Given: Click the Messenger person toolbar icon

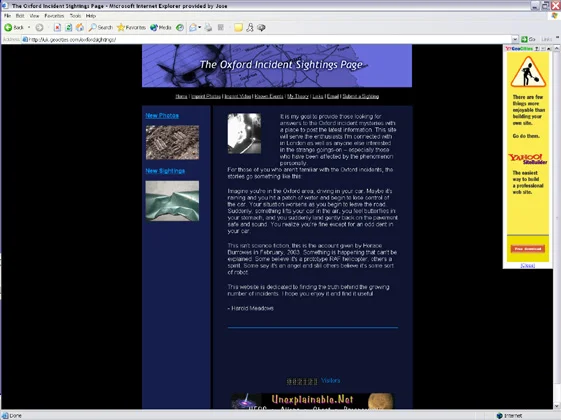Looking at the screenshot, I should pyautogui.click(x=250, y=28).
